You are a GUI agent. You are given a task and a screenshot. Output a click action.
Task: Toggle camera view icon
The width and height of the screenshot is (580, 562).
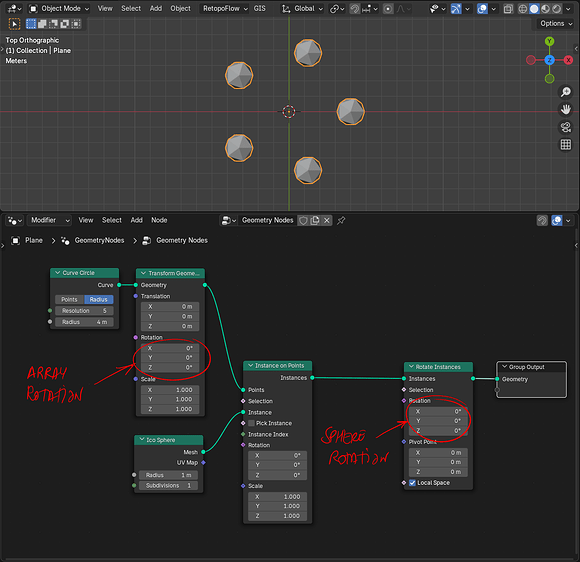coord(566,127)
